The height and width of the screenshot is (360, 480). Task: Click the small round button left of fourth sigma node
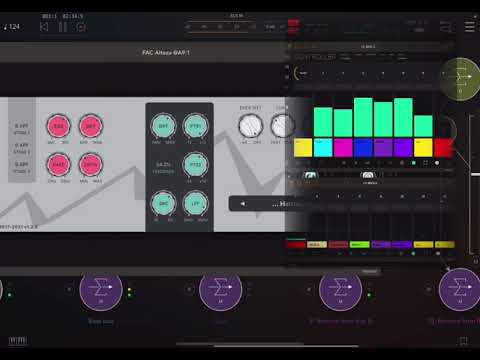click(x=429, y=289)
